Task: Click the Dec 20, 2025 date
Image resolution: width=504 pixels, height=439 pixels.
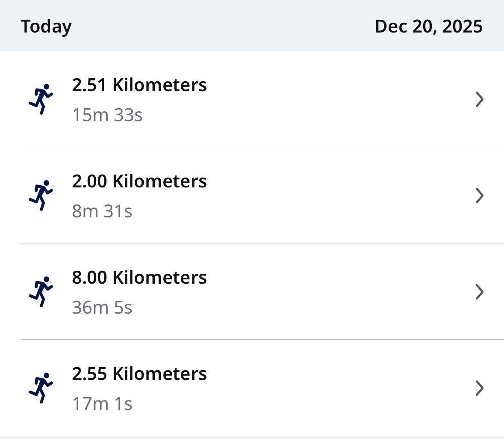Action: pos(429,26)
